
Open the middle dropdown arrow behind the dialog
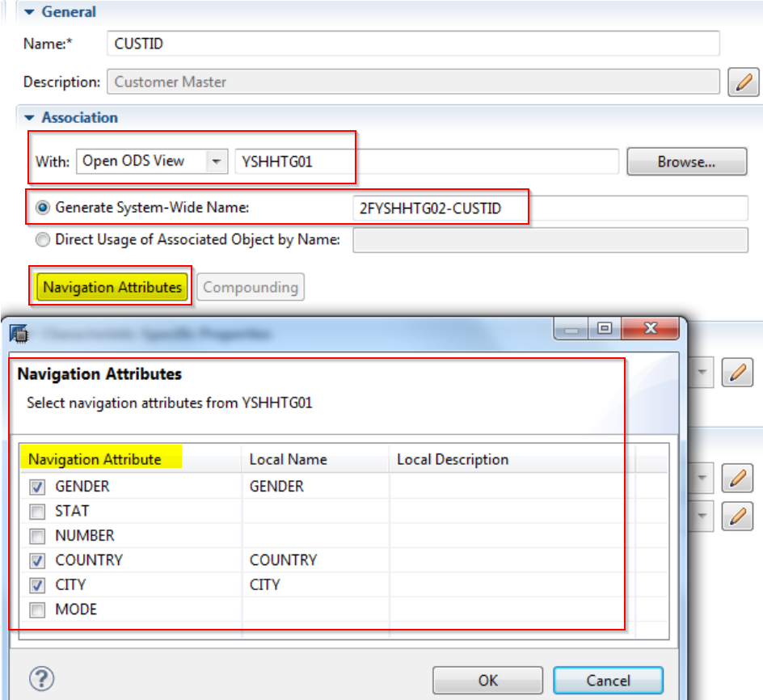click(x=702, y=478)
